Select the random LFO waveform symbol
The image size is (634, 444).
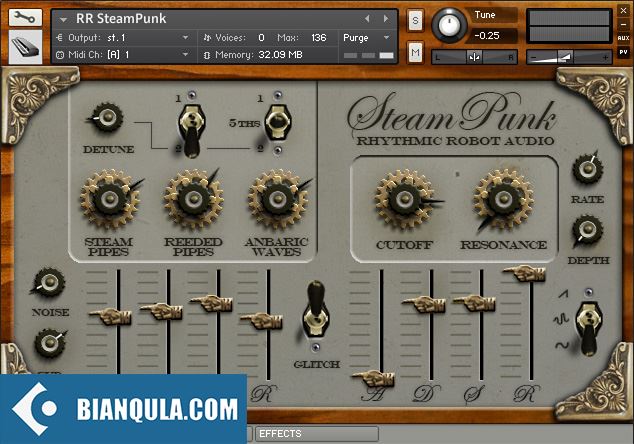[561, 319]
